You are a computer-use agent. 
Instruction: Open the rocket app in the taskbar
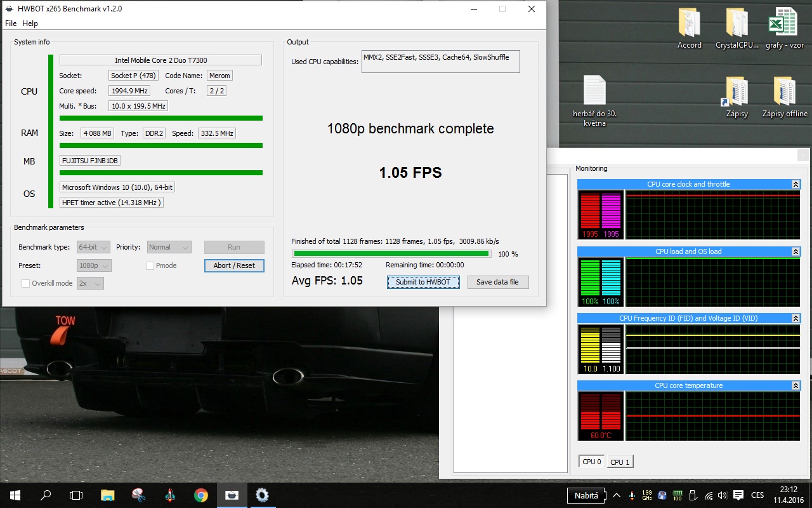point(169,495)
